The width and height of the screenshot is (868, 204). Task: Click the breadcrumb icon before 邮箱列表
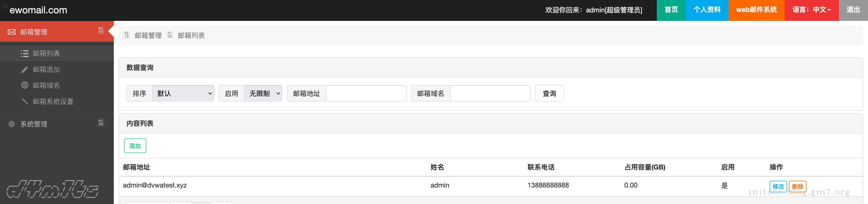click(170, 35)
